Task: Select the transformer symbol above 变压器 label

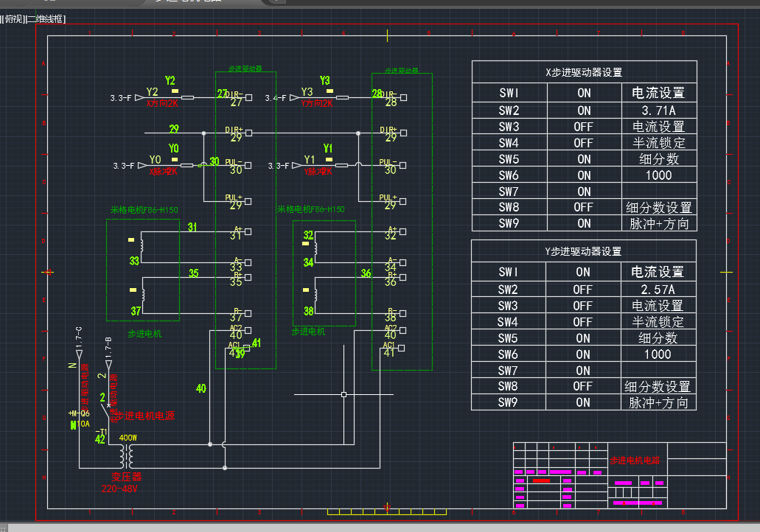Action: point(127,455)
